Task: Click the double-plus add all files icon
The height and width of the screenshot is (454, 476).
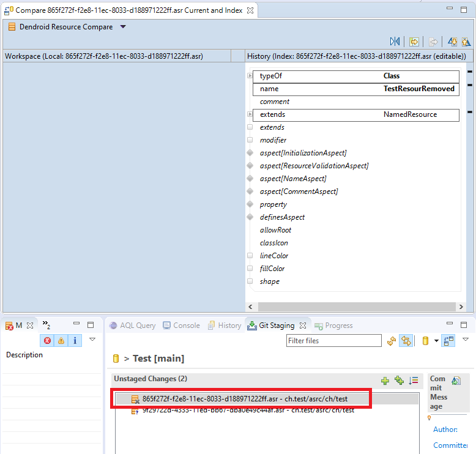Action: point(399,381)
